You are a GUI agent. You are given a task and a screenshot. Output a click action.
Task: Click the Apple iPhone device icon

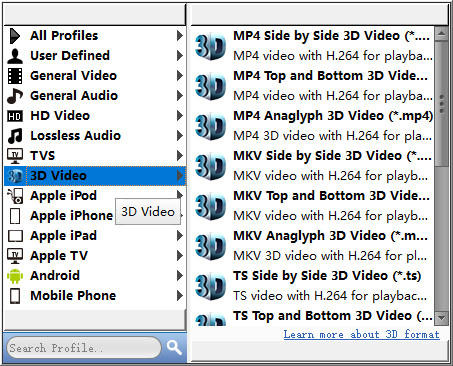15,216
